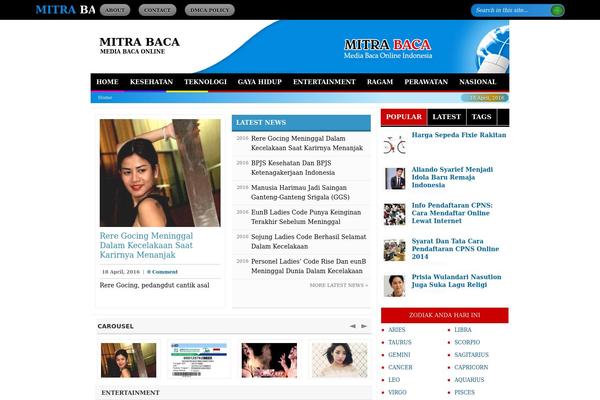The width and height of the screenshot is (600, 400).
Task: Select the first carousel thumbnail of Rere Gocing
Action: (x=129, y=360)
